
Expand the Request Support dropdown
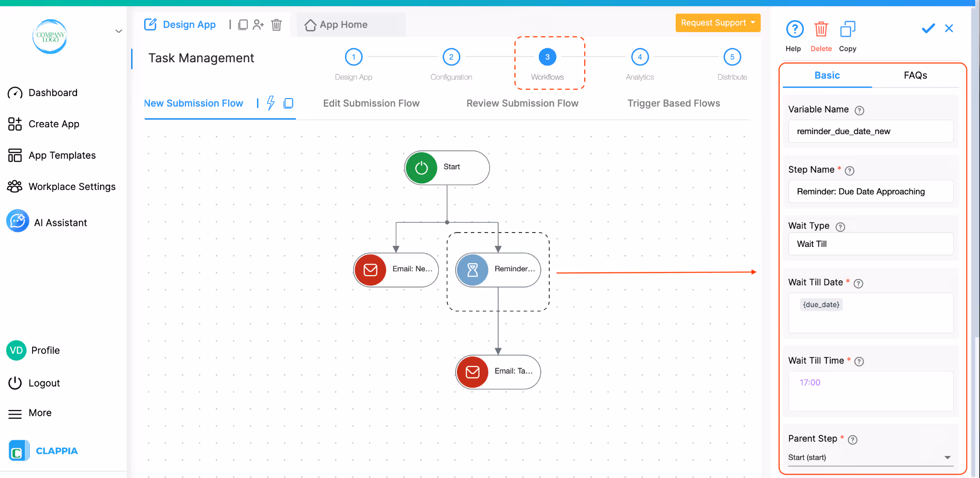pos(717,22)
